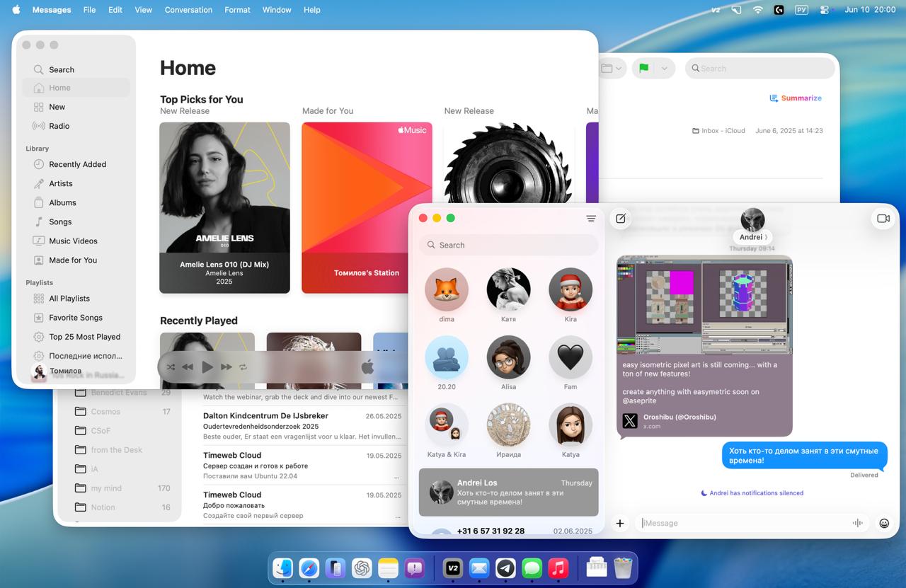This screenshot has width=906, height=588.
Task: Select the Cosmos mailbox folder in Mail
Action: click(122, 411)
